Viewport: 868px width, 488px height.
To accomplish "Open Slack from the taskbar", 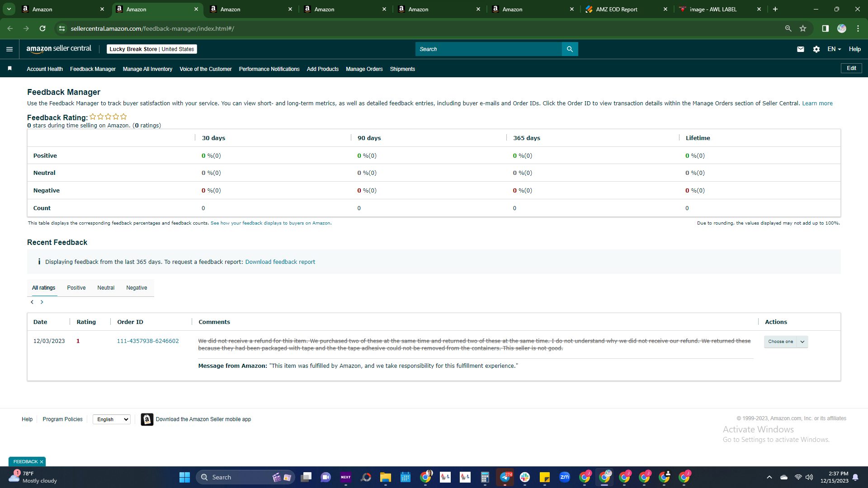I will 525,477.
